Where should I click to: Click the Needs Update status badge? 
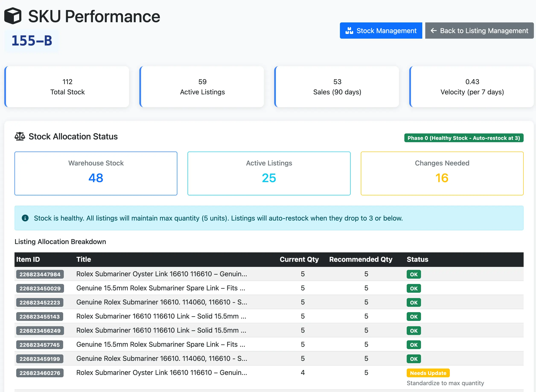click(428, 373)
